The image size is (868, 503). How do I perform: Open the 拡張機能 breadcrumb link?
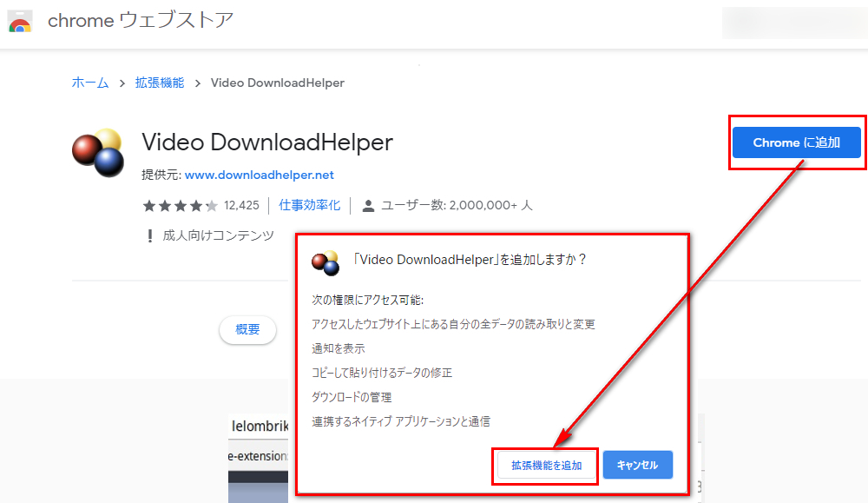click(x=160, y=83)
